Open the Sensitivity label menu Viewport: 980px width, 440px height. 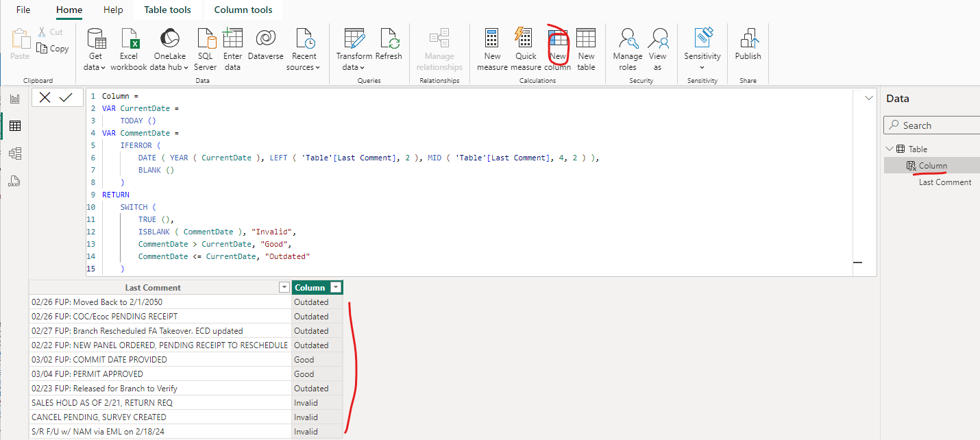702,50
